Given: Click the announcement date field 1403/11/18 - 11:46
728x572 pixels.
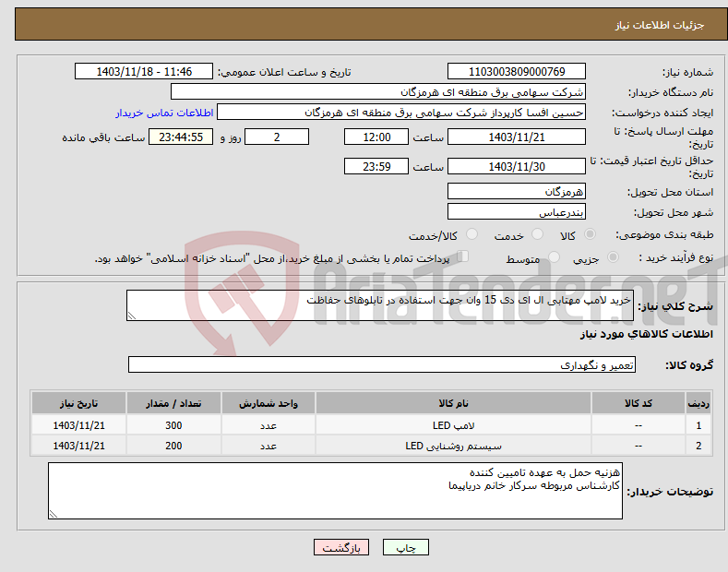Looking at the screenshot, I should pos(144,72).
